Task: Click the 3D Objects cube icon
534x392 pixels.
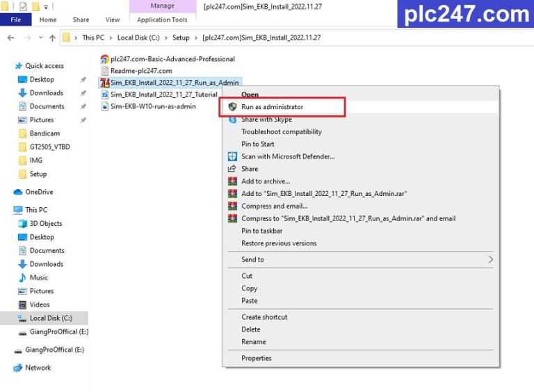Action: (22, 224)
